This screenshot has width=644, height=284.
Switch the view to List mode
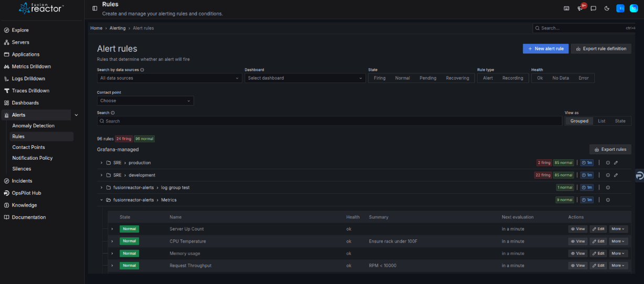601,121
